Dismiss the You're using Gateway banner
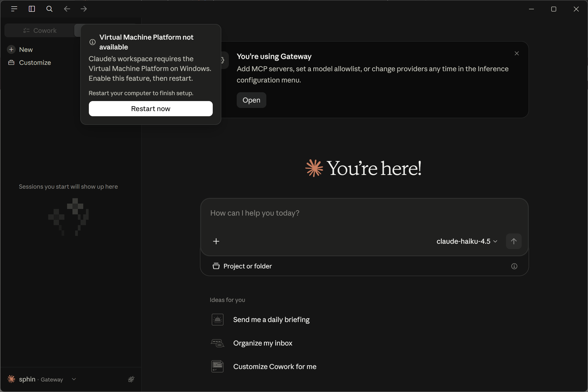The image size is (588, 392). [517, 53]
